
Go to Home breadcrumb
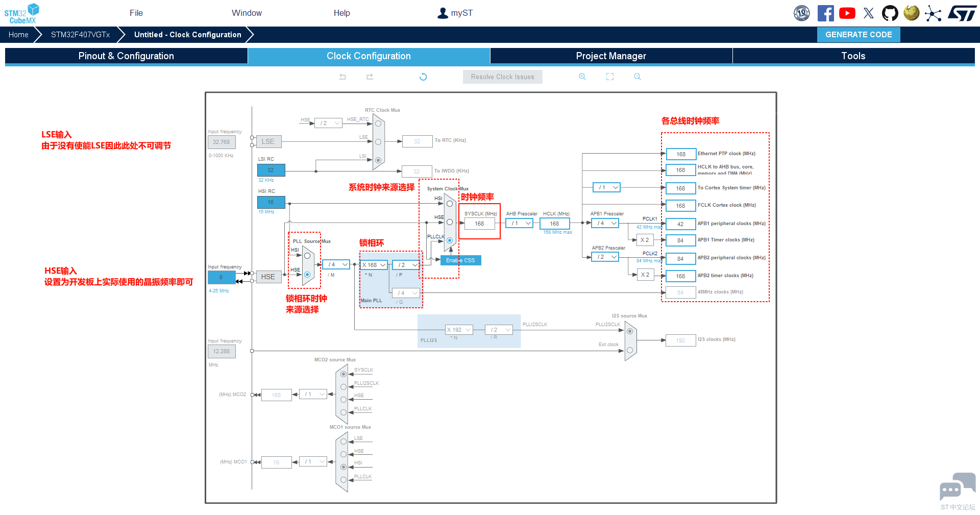[18, 35]
